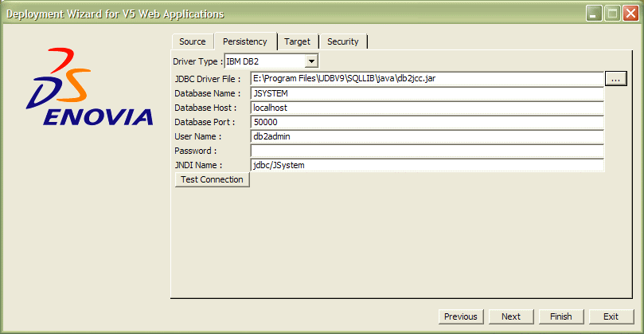
Task: Maximize the Deployment Wizard window
Action: click(612, 14)
